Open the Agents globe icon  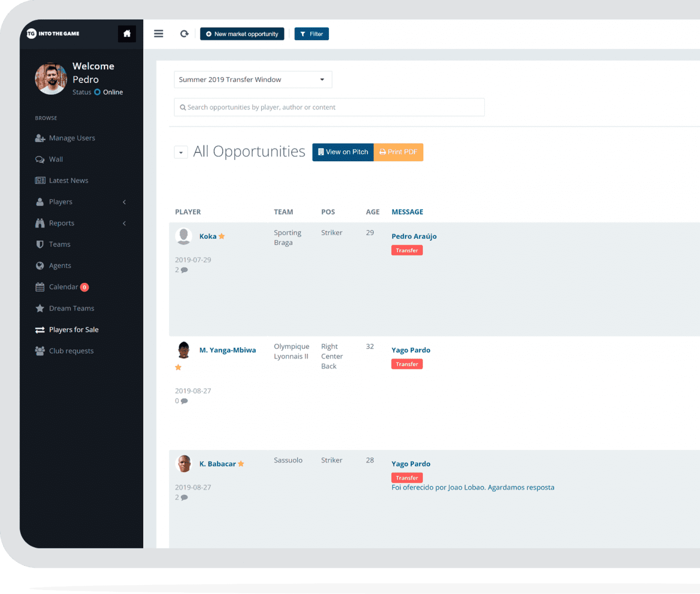(40, 266)
